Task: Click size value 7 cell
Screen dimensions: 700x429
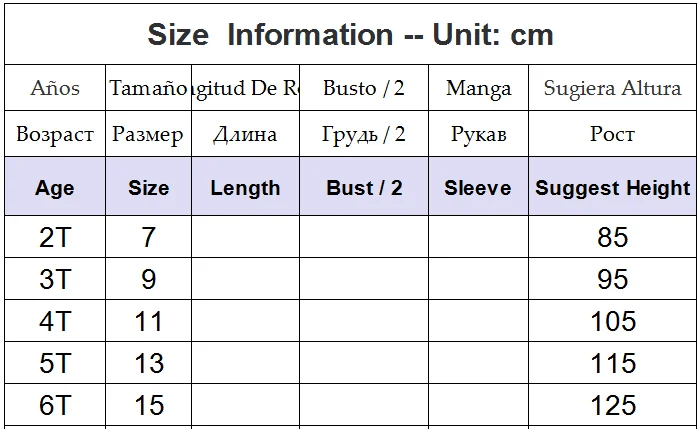Action: (x=149, y=237)
